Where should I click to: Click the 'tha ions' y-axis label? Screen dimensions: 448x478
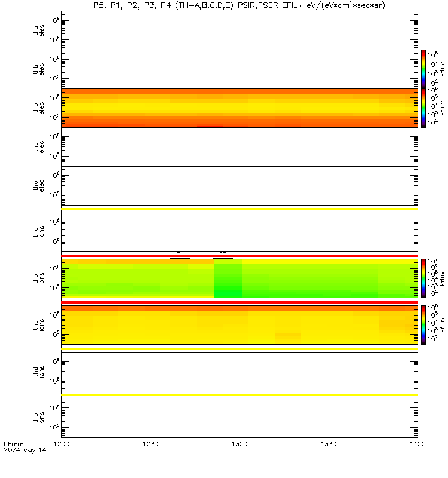coord(39,232)
